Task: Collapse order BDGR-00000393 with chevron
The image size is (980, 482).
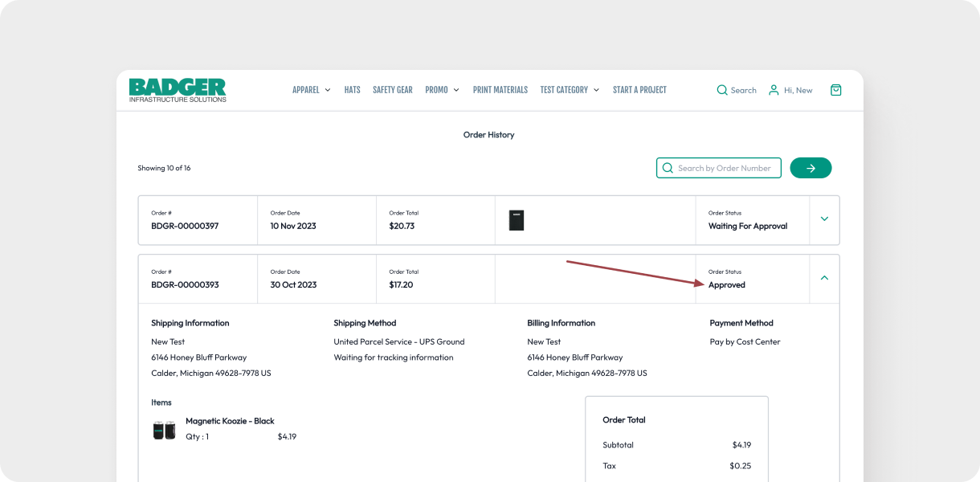Action: click(824, 278)
